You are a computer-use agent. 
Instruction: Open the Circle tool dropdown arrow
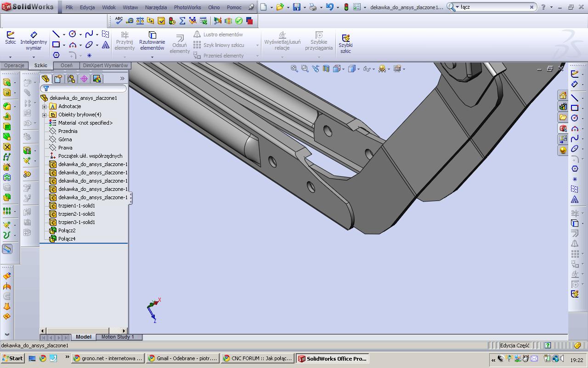[80, 34]
